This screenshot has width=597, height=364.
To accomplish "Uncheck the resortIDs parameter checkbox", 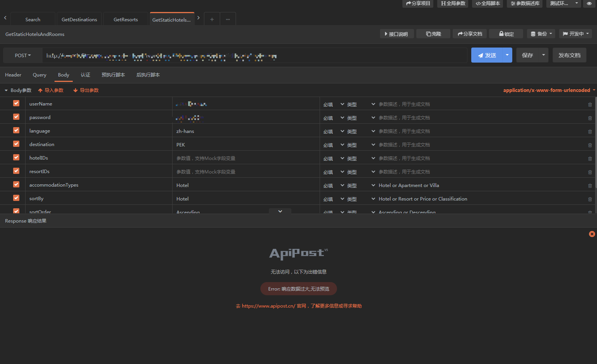I will coord(16,171).
